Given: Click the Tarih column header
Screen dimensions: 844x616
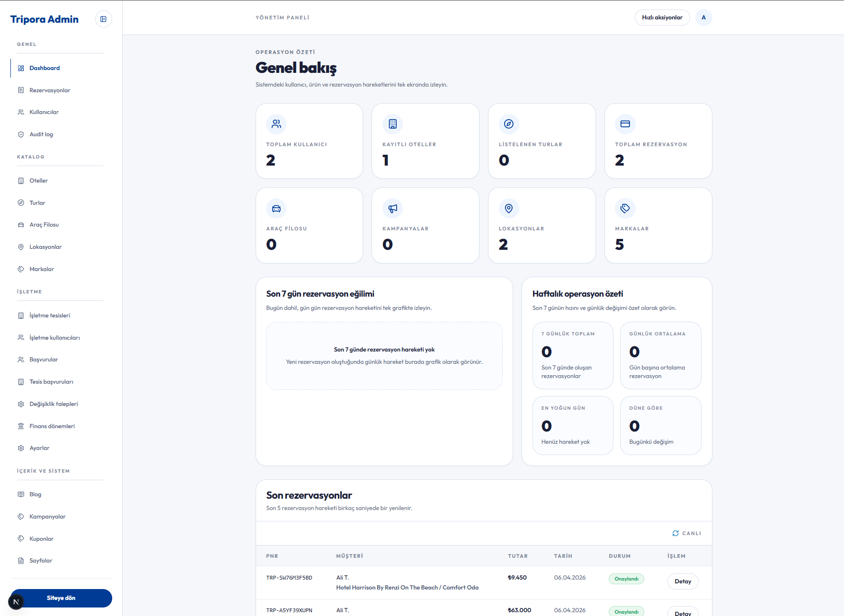Looking at the screenshot, I should click(563, 556).
